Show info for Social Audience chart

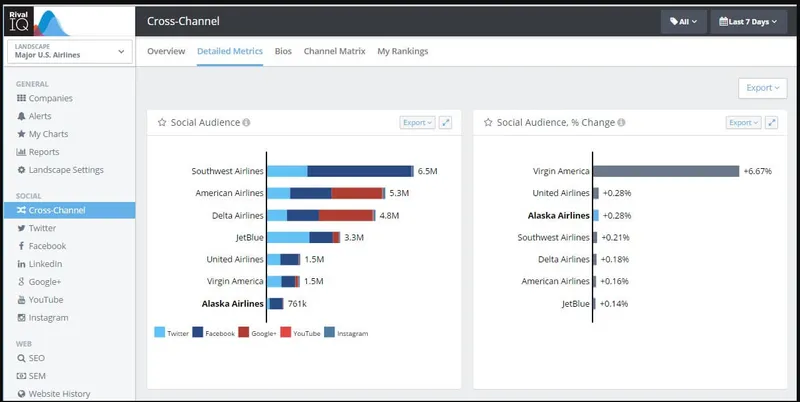click(x=246, y=122)
